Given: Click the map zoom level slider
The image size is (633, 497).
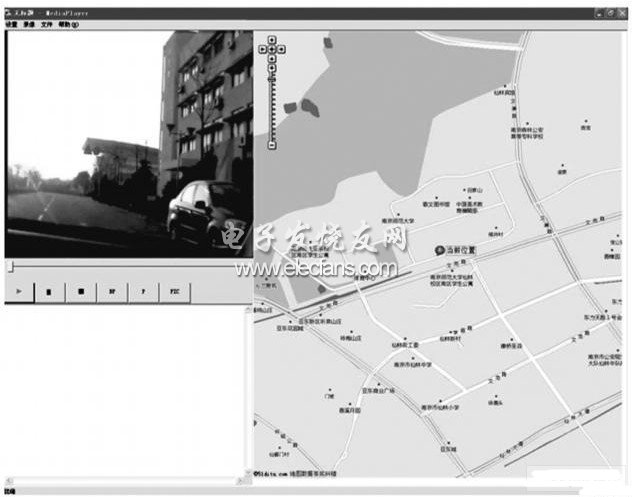Looking at the screenshot, I should (271, 105).
